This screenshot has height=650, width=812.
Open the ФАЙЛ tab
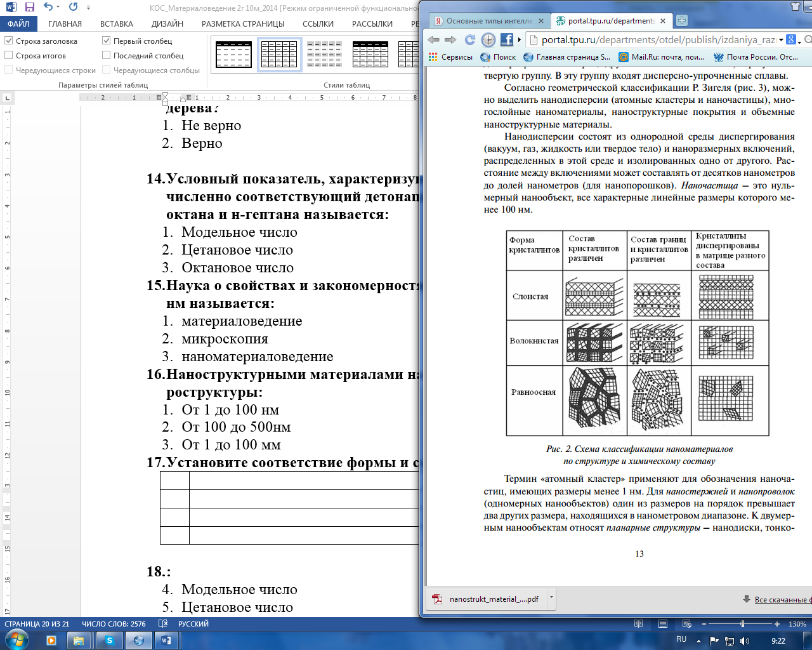click(x=18, y=23)
